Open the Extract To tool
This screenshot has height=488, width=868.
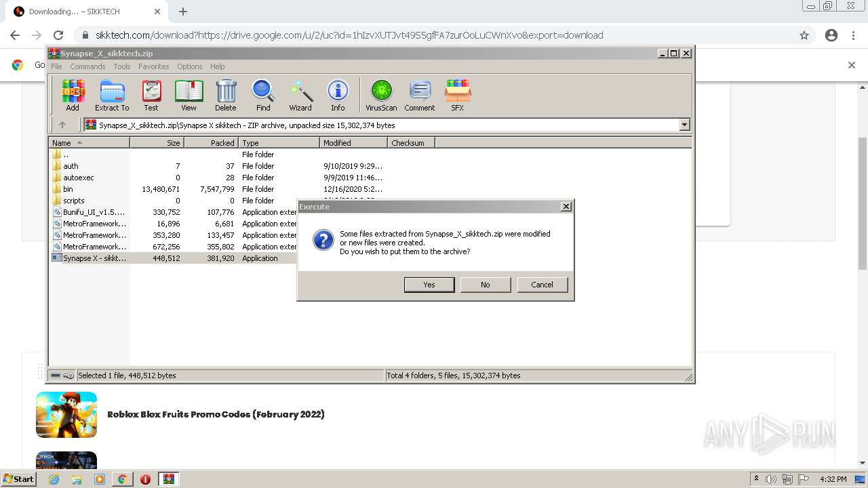(x=112, y=95)
